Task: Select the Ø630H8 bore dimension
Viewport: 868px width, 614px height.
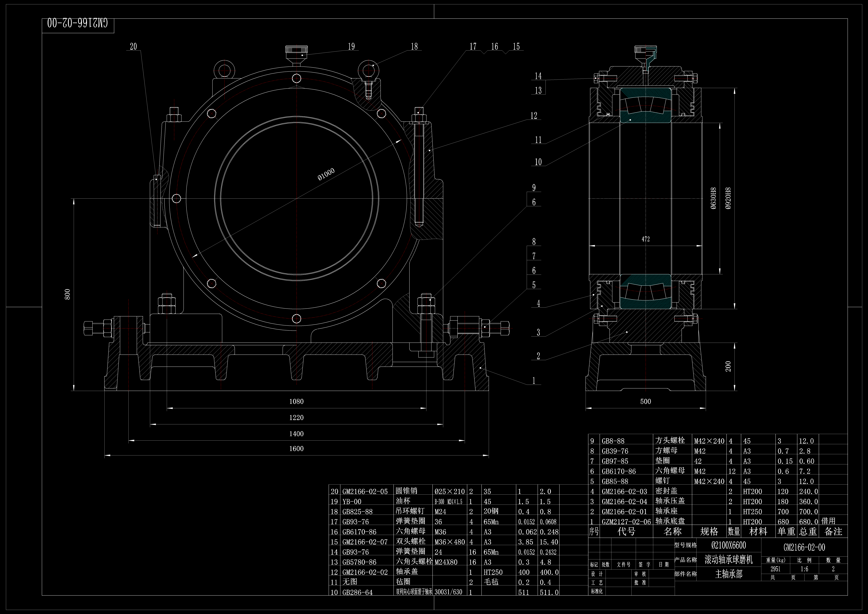Action: point(713,198)
